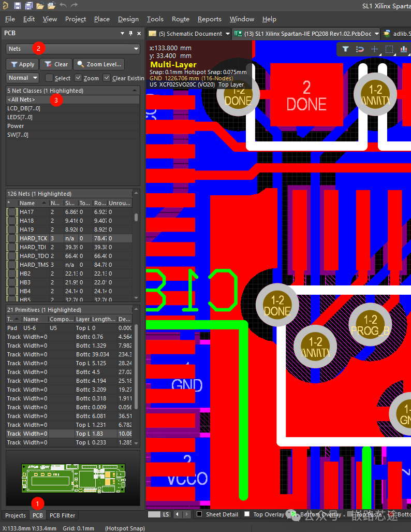Collapse the 126 Nets section
Screen dimensions: 411x532
(136, 193)
